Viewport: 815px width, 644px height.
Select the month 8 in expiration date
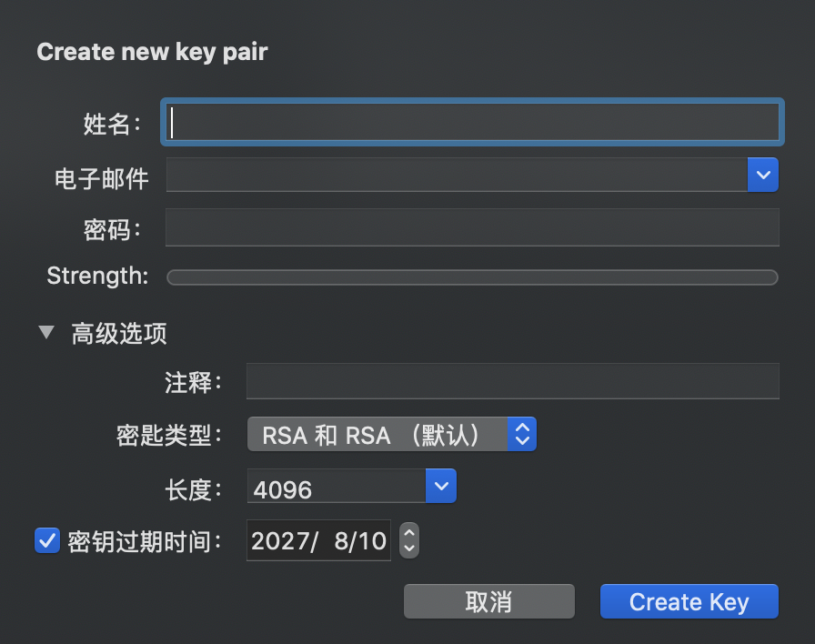[x=342, y=542]
